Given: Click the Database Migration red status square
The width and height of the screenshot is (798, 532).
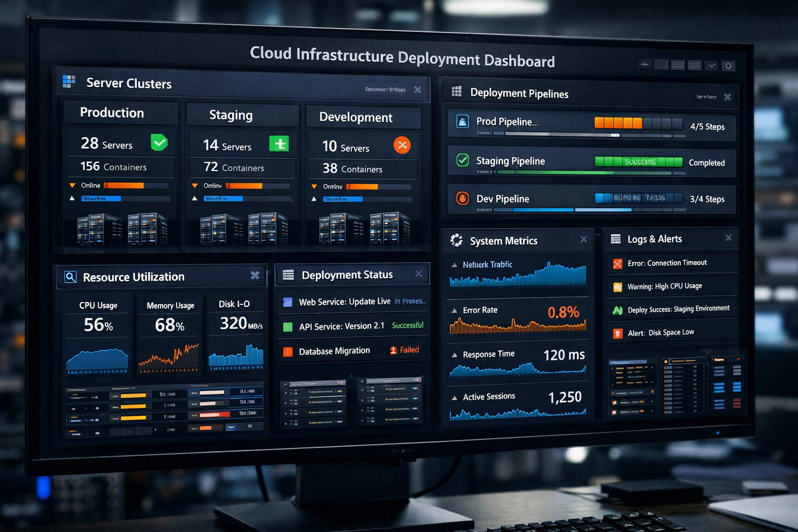Looking at the screenshot, I should 288,352.
